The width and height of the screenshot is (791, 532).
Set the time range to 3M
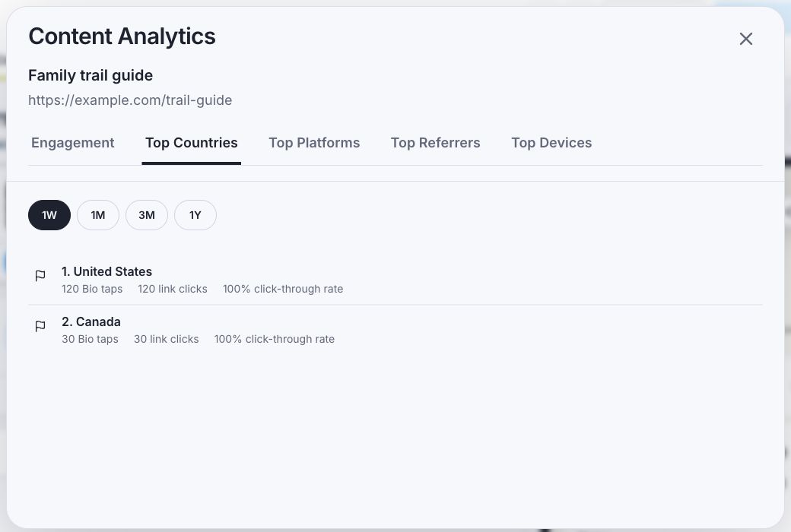point(147,215)
